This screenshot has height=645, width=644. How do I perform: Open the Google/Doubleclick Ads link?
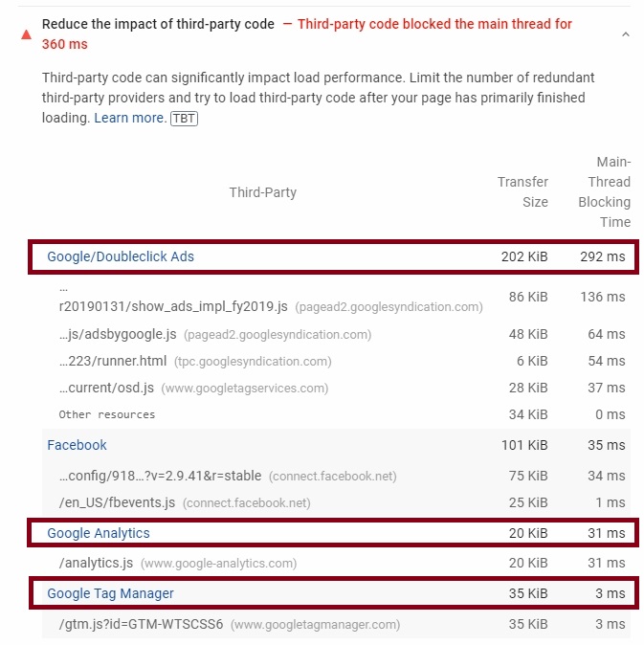(x=121, y=256)
